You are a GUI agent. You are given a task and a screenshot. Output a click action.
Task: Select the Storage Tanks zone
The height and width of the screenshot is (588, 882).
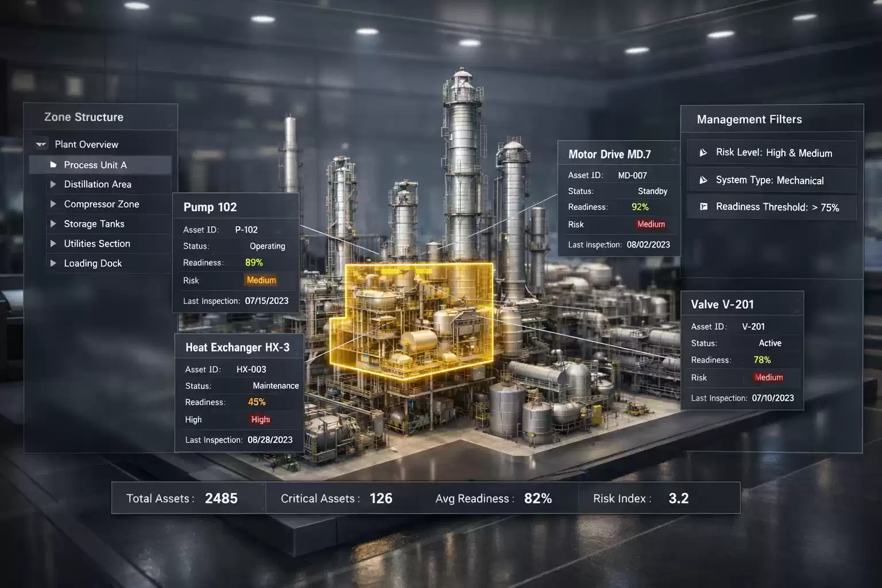coord(94,223)
